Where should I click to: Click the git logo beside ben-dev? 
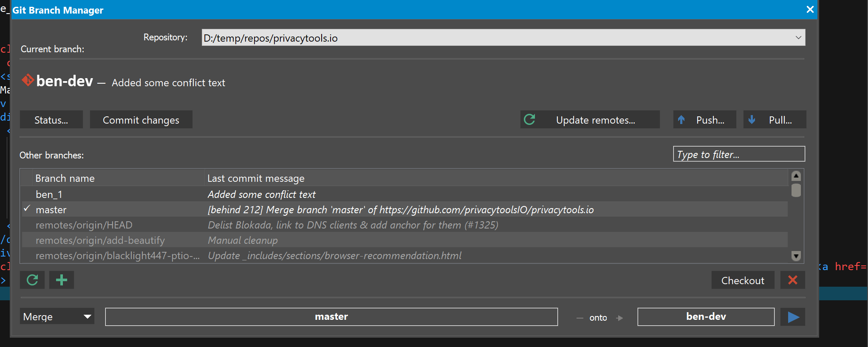click(x=28, y=80)
